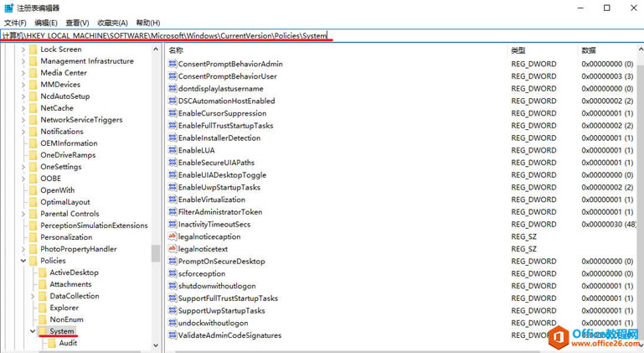Click the tree pane scroll-up arrow
Viewport: 644px width, 353px height.
(156, 49)
